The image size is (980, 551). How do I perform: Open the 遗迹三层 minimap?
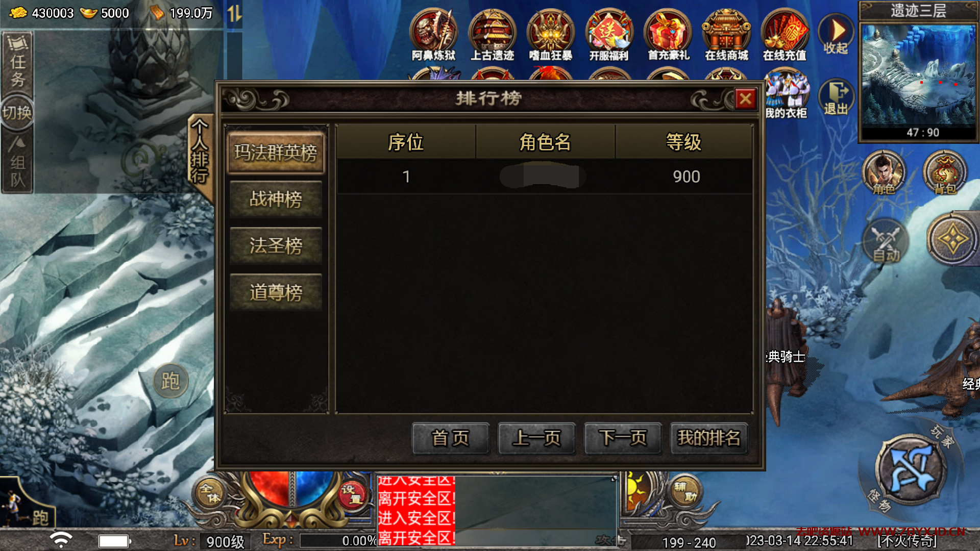pos(918,71)
